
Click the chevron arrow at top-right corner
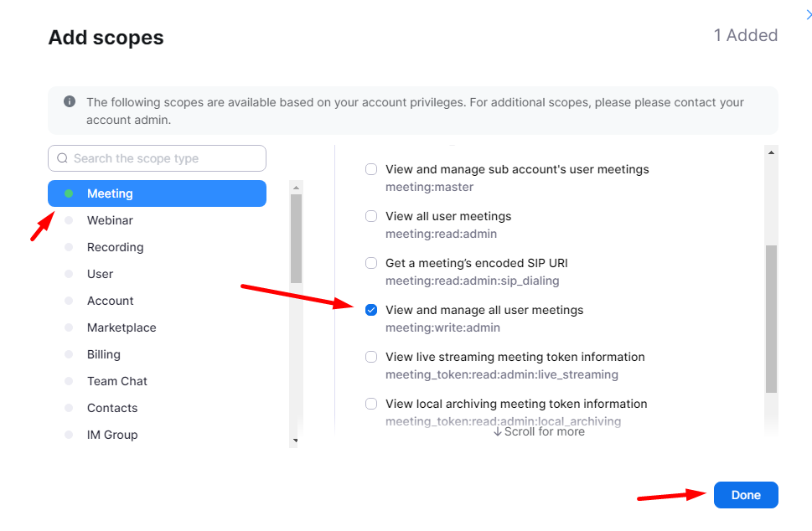coord(808,14)
